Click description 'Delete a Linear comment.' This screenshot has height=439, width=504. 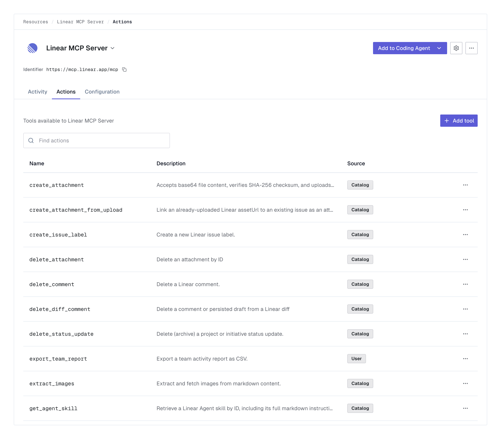(x=188, y=284)
